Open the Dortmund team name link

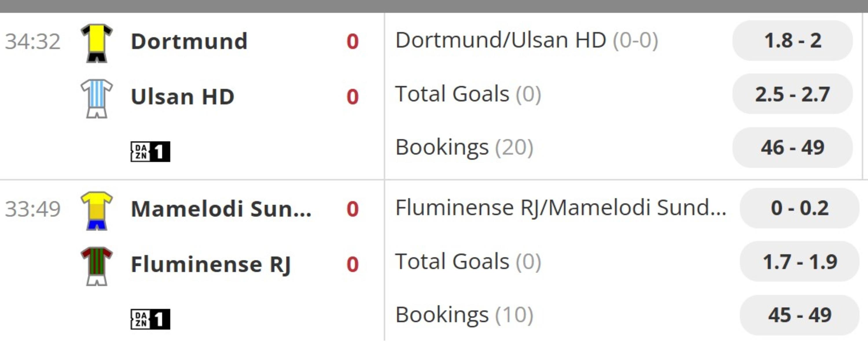pyautogui.click(x=189, y=41)
